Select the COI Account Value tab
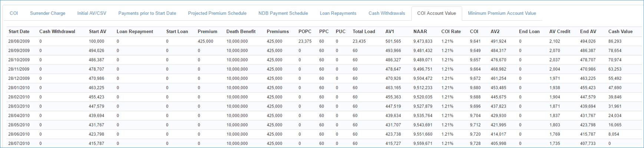 436,13
